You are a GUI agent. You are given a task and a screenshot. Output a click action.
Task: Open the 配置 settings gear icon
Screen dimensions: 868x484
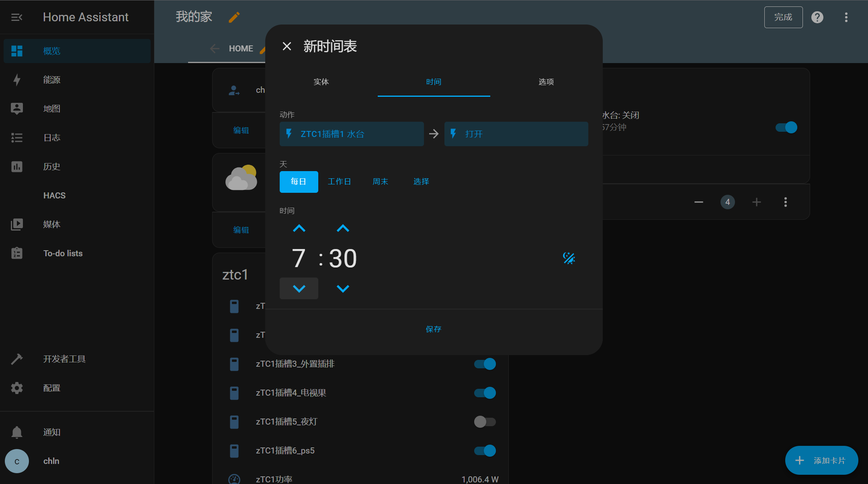(17, 388)
